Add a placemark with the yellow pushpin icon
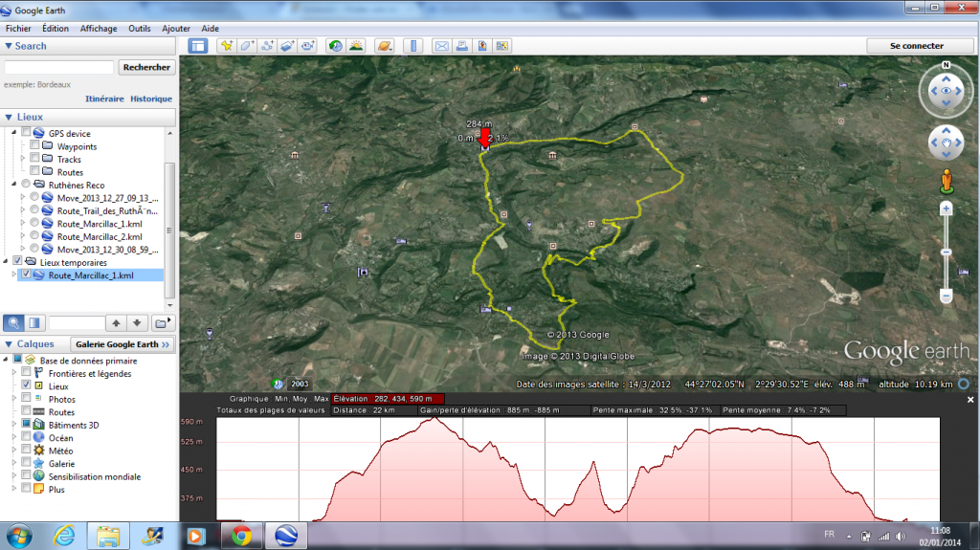The image size is (980, 550). [x=227, y=46]
